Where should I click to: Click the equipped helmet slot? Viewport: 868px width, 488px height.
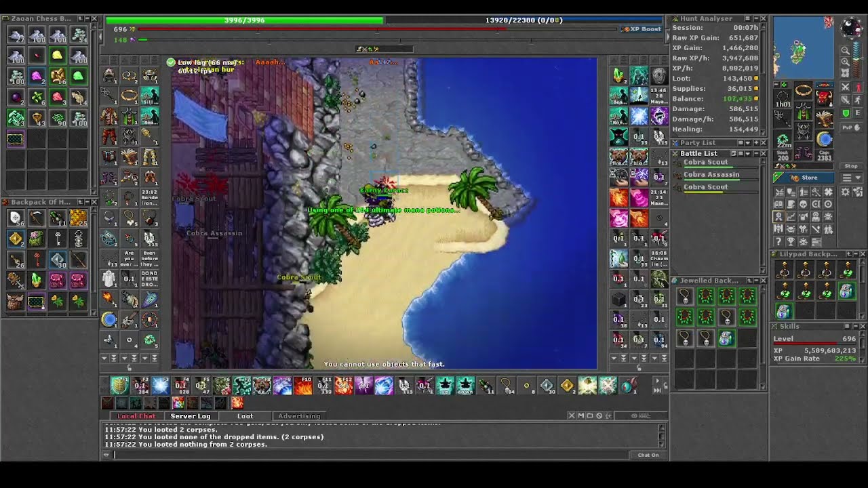coord(824,98)
